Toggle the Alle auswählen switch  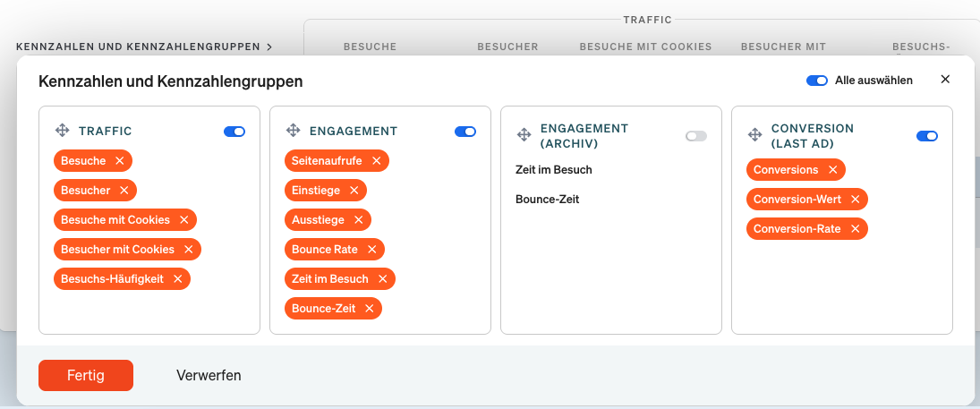[817, 81]
